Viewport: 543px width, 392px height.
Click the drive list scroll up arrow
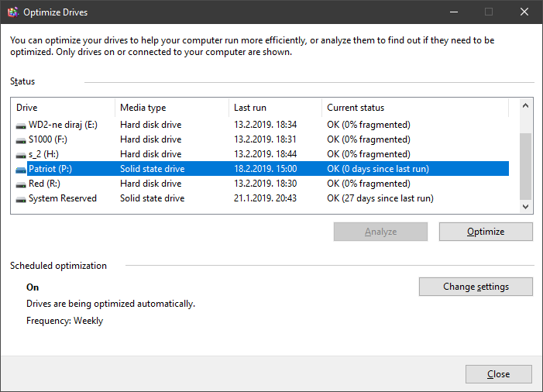[525, 105]
